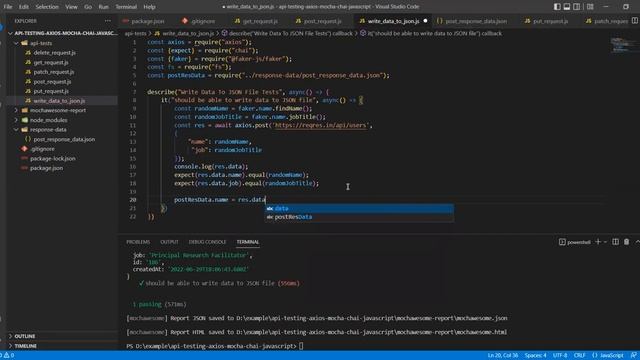The image size is (640, 360).
Task: Open the new terminal profile dropdown arrow
Action: (605, 242)
